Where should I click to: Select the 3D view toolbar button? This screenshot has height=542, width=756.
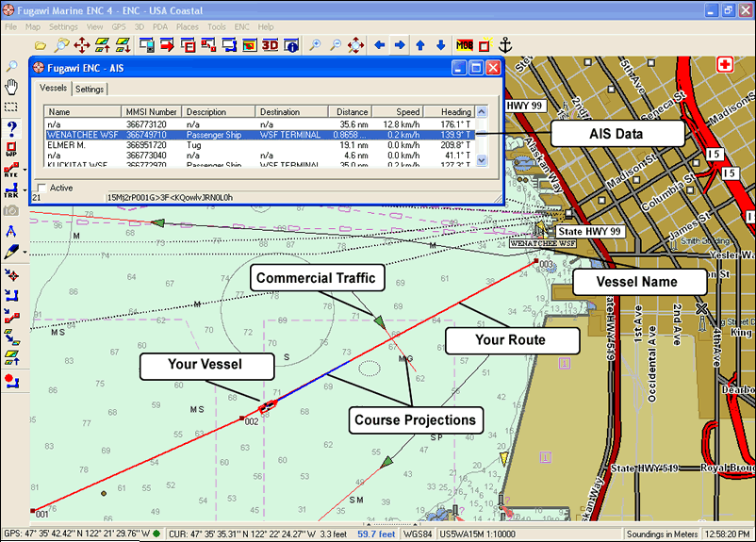[x=271, y=45]
